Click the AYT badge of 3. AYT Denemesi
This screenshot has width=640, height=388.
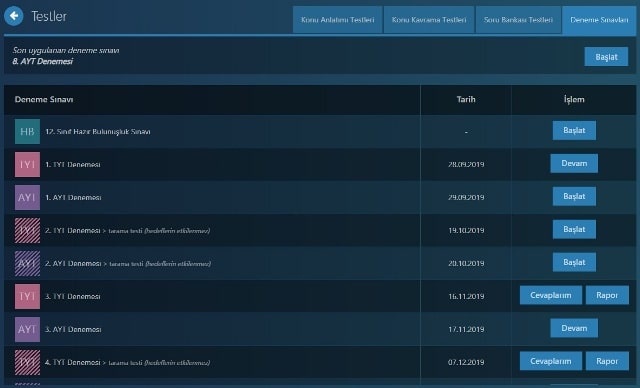[27, 329]
